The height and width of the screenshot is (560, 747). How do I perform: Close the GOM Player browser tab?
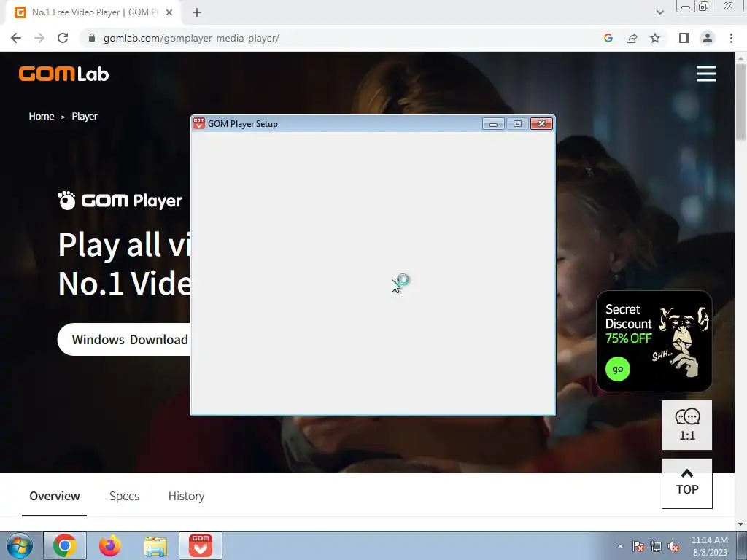coord(169,12)
